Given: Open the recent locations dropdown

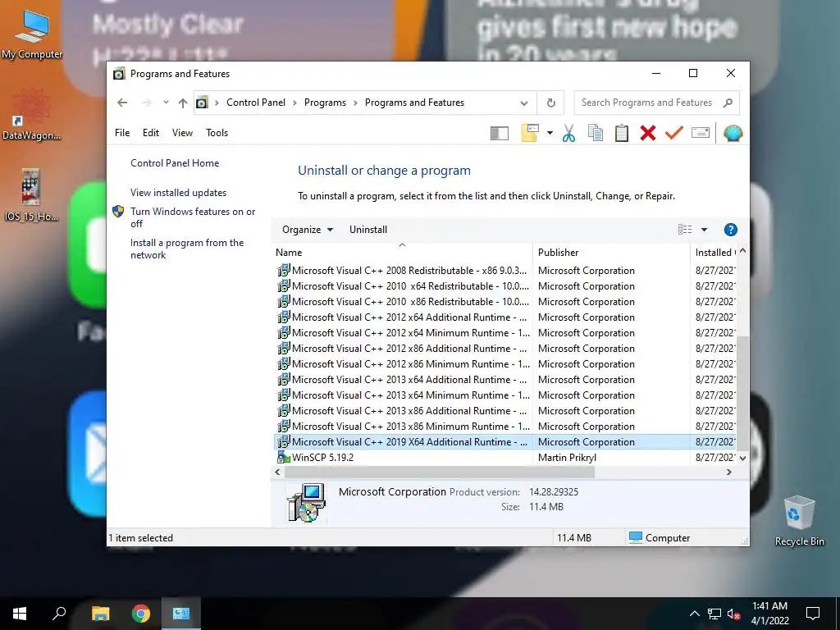Looking at the screenshot, I should tap(166, 103).
